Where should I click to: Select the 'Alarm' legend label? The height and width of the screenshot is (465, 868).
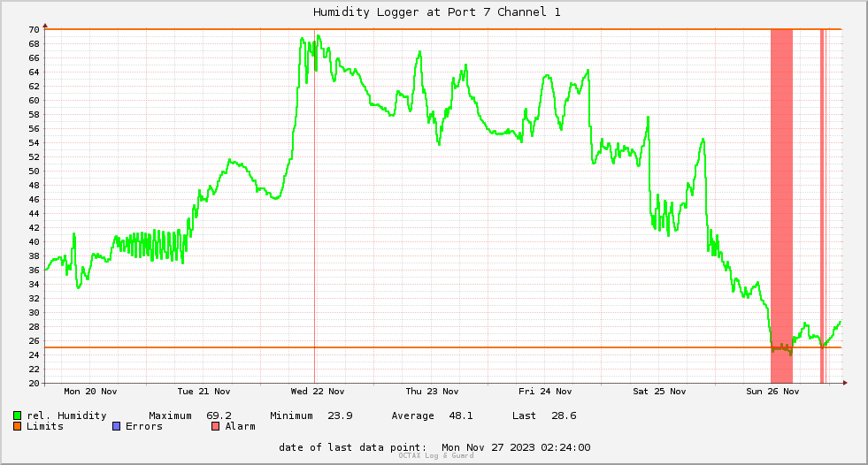241,426
